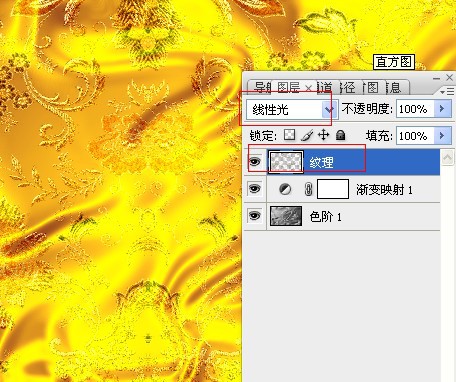Open the 填充 slider arrow
Screen dimensions: 456x382
[443, 136]
